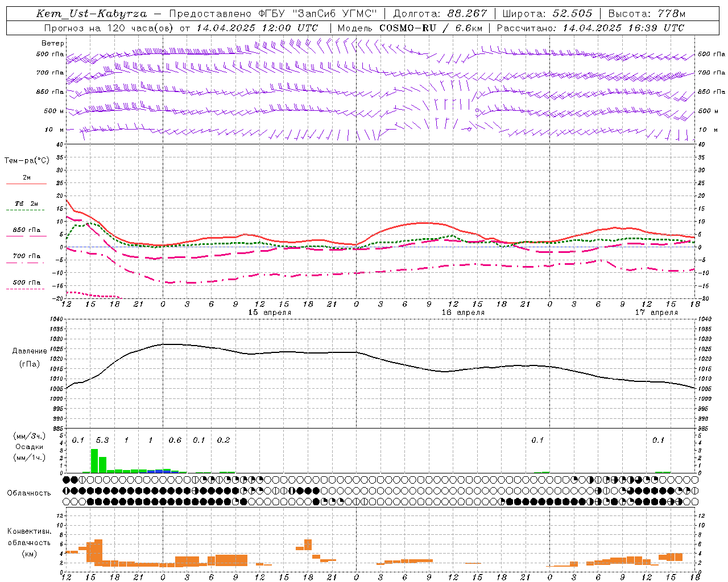Click the Осадки precipitation panel label
This screenshot has width=728, height=582.
coord(29,447)
